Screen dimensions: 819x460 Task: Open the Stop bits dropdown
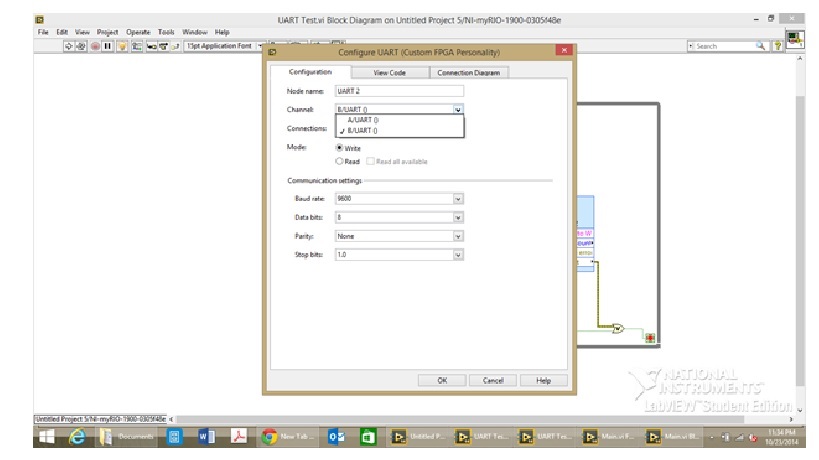tap(458, 255)
